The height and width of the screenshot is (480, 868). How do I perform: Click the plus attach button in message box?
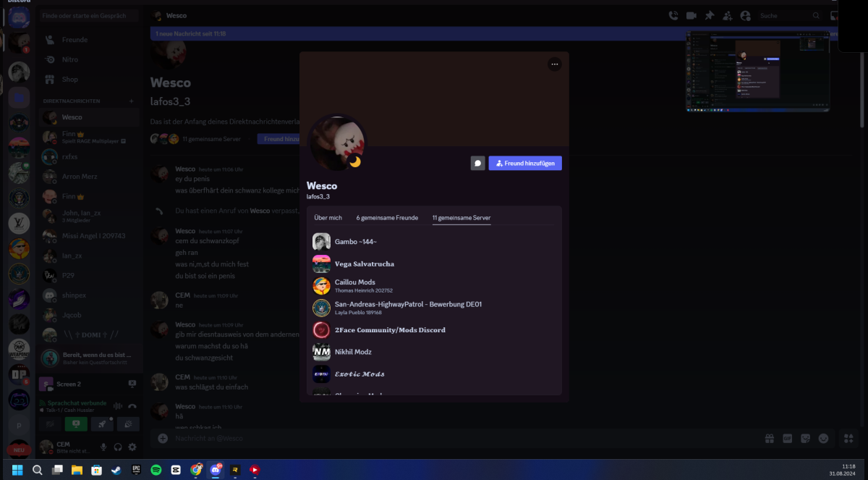163,438
